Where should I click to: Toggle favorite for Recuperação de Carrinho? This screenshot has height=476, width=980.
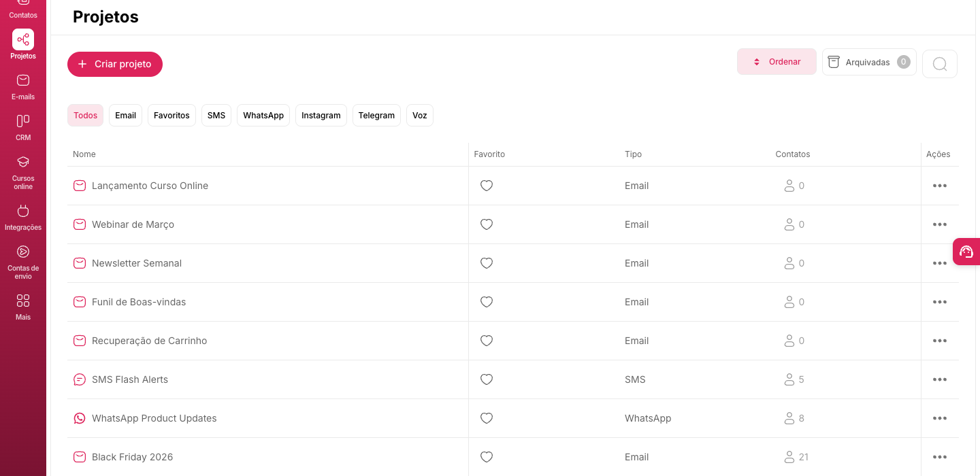coord(487,341)
